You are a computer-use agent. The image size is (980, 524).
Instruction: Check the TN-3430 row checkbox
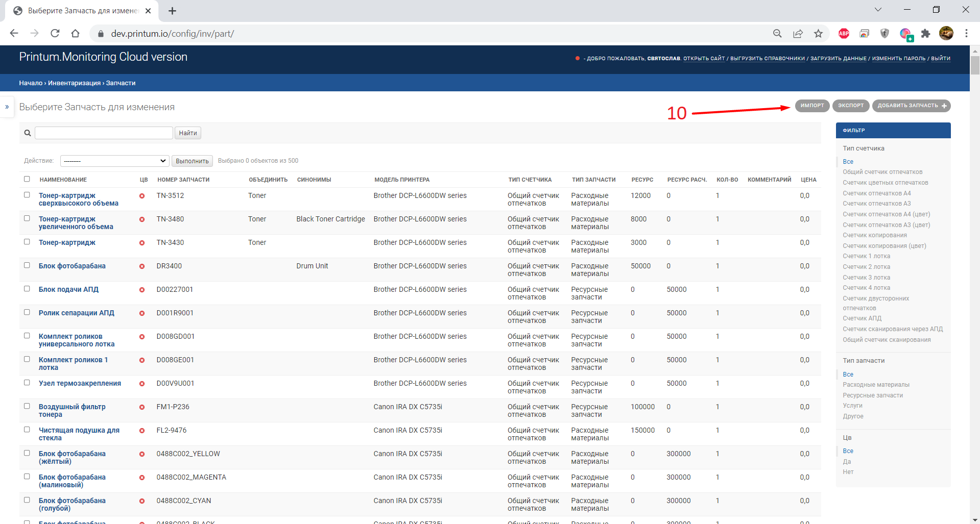(27, 242)
